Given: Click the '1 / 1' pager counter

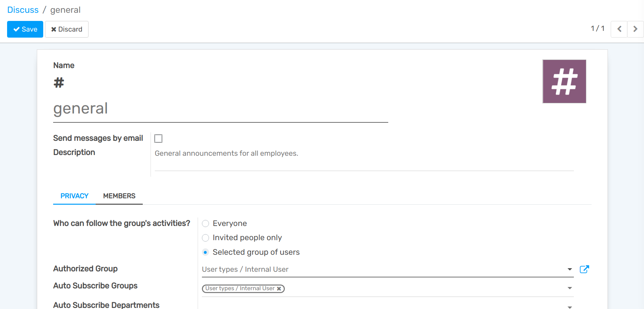Looking at the screenshot, I should pos(598,28).
